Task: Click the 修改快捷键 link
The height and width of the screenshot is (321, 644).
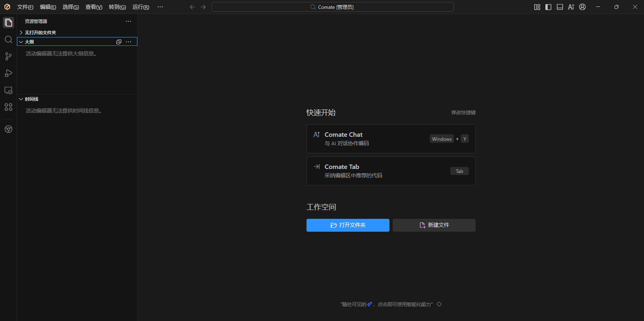Action: (463, 113)
